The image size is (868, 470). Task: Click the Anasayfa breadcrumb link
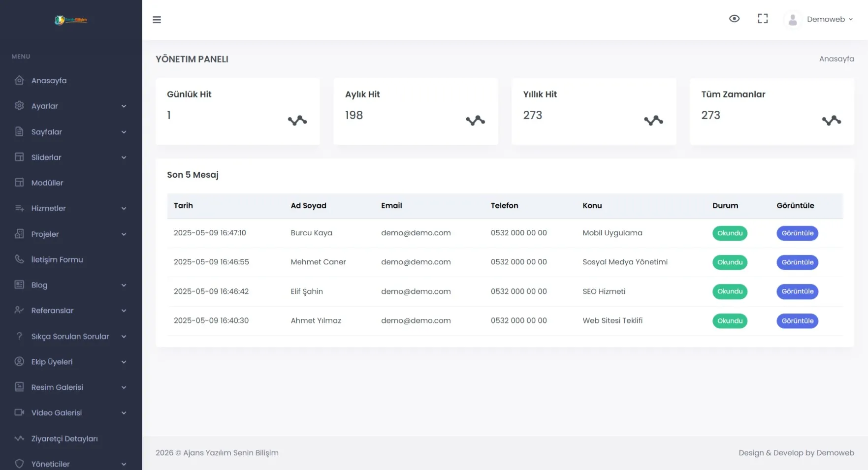pyautogui.click(x=836, y=59)
